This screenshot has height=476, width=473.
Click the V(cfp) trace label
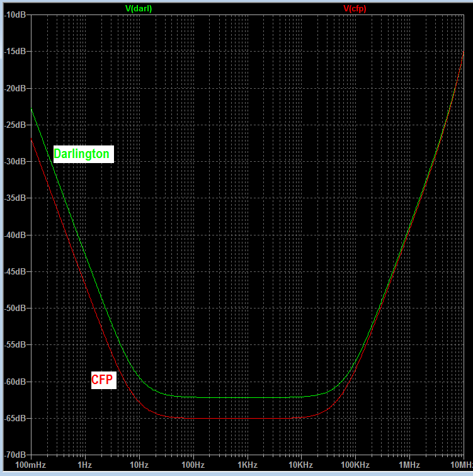tap(355, 9)
